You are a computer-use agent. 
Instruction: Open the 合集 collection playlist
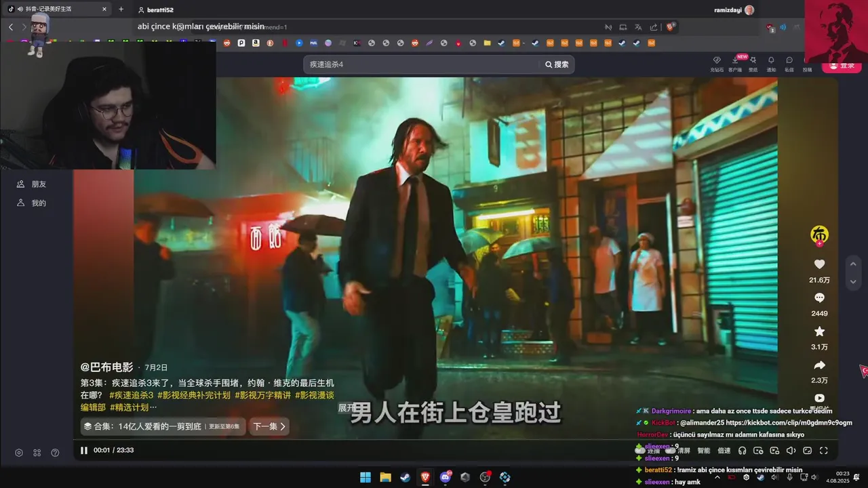coord(163,426)
